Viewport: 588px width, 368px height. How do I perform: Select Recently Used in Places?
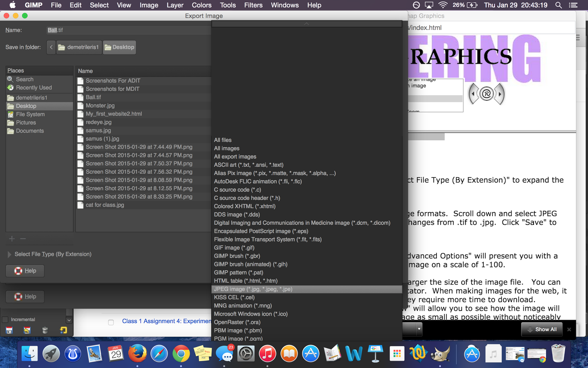click(x=39, y=88)
